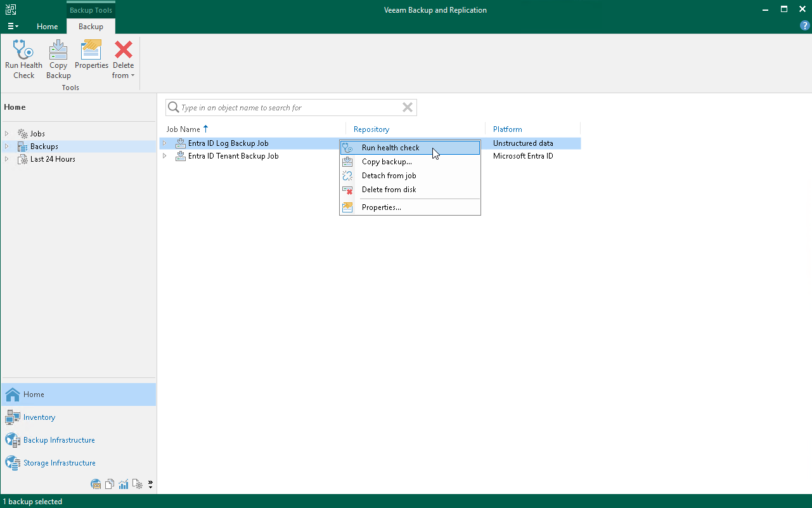Screen dimensions: 812x508
Task: Click the Unstructured data platform cell
Action: coord(523,143)
